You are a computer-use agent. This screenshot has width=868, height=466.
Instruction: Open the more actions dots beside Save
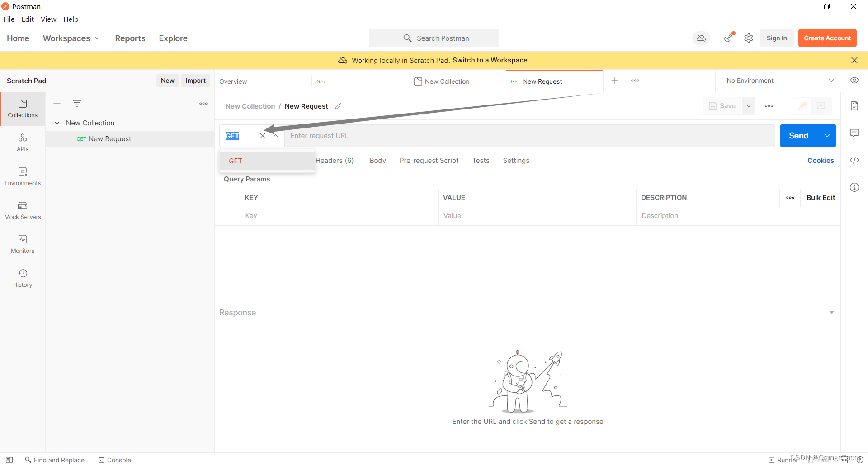pos(769,106)
